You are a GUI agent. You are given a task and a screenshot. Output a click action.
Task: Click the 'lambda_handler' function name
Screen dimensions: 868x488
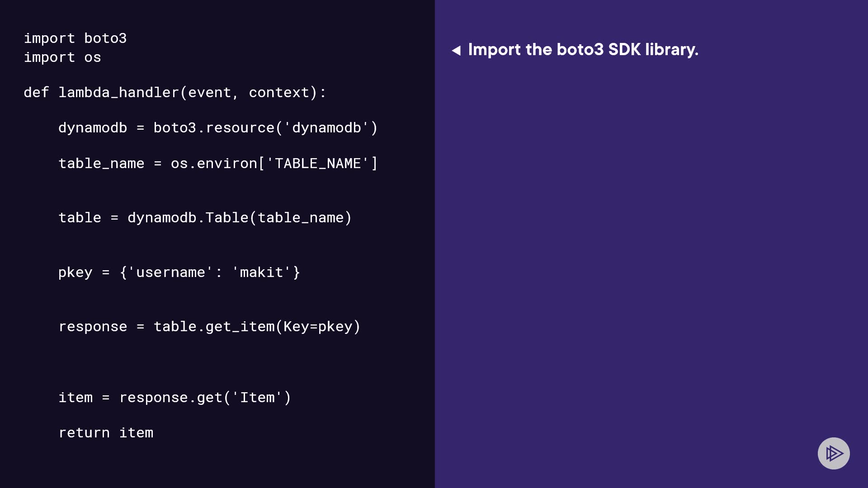click(x=119, y=93)
